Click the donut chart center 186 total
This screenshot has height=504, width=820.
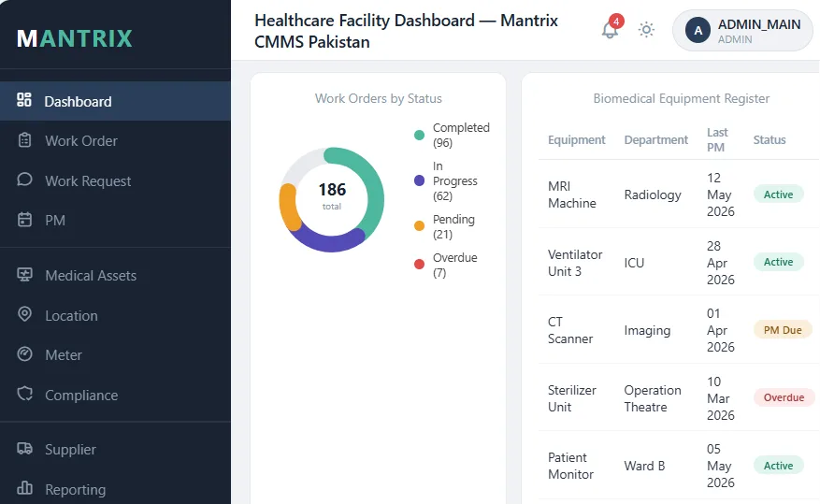(332, 195)
